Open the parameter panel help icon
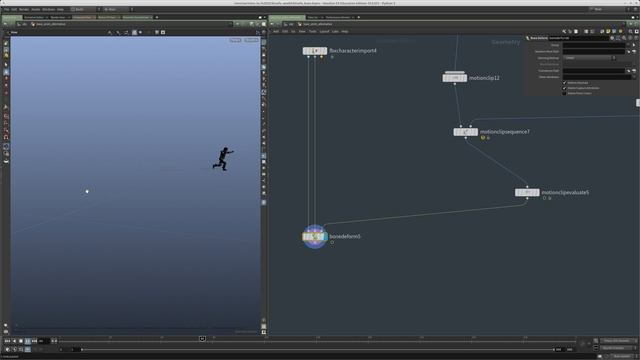The height and width of the screenshot is (360, 640). pyautogui.click(x=636, y=38)
